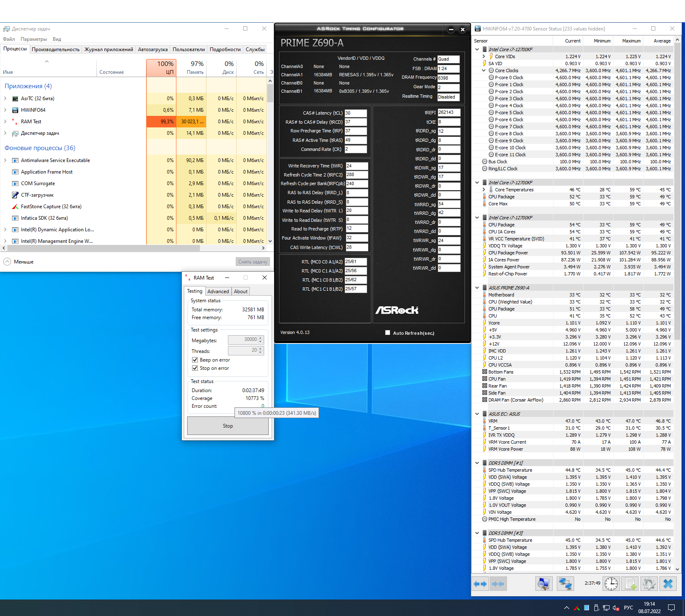
Task: Click Infatica SDK process icon
Action: pos(15,218)
